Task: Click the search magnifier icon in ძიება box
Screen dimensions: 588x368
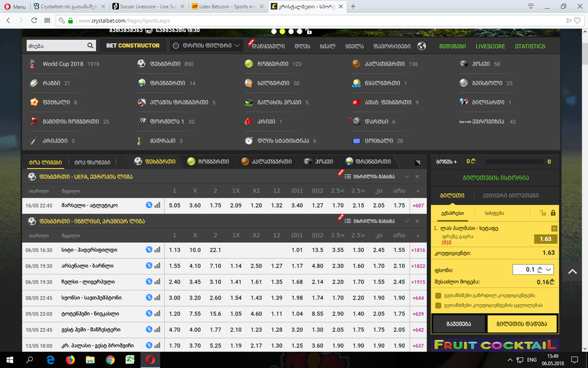Action: coord(90,45)
